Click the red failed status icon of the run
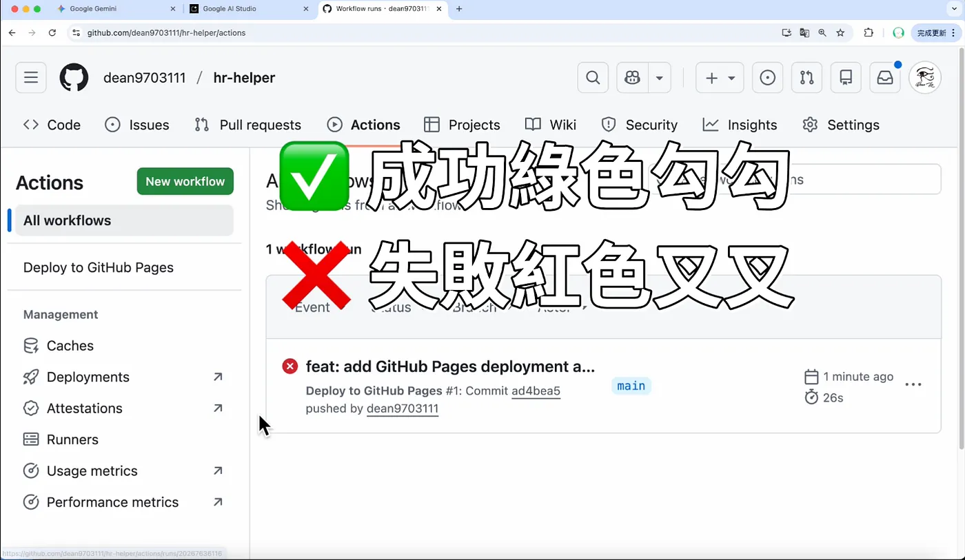 click(290, 366)
